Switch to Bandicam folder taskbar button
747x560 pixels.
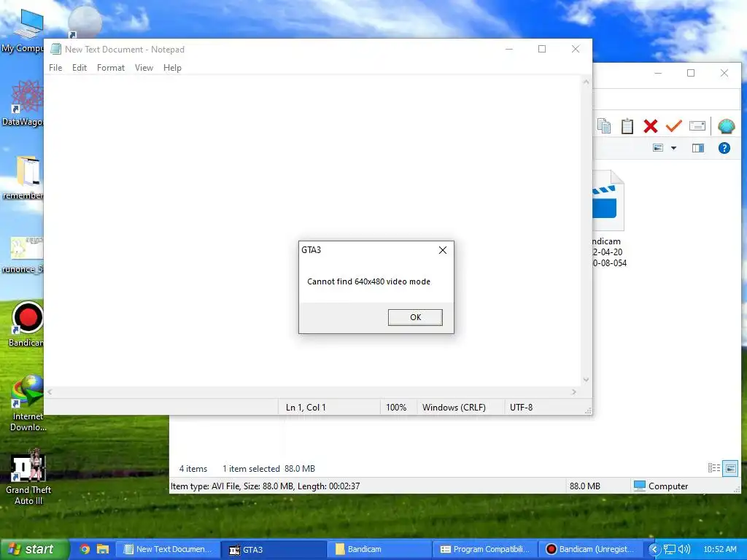coord(379,549)
